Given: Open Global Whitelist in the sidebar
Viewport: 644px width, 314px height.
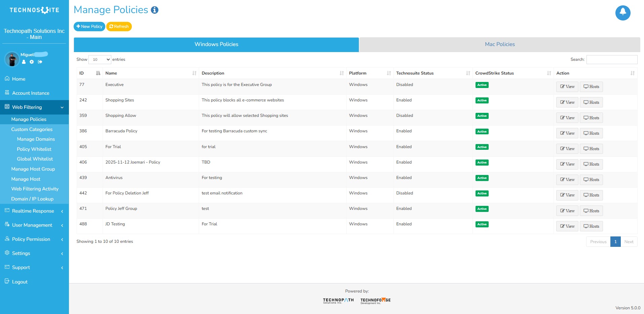Looking at the screenshot, I should pyautogui.click(x=35, y=159).
